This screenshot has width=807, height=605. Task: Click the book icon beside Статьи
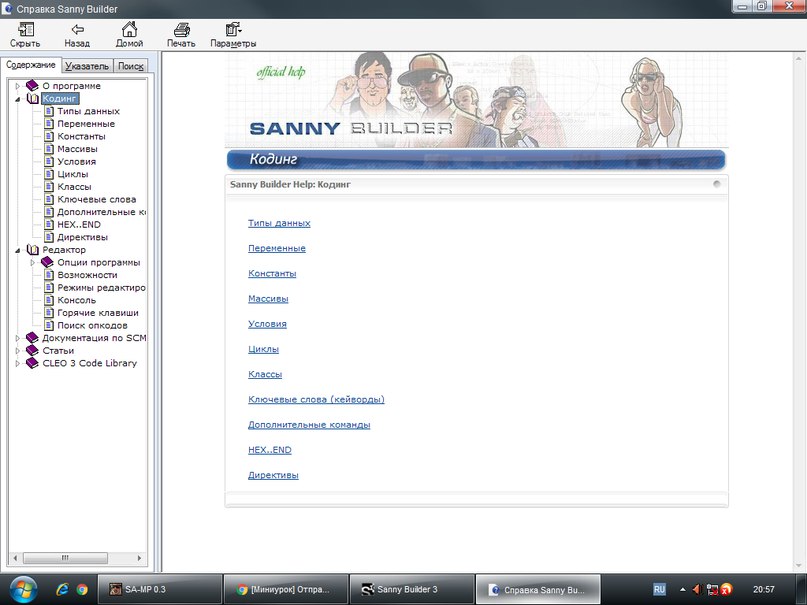point(32,350)
